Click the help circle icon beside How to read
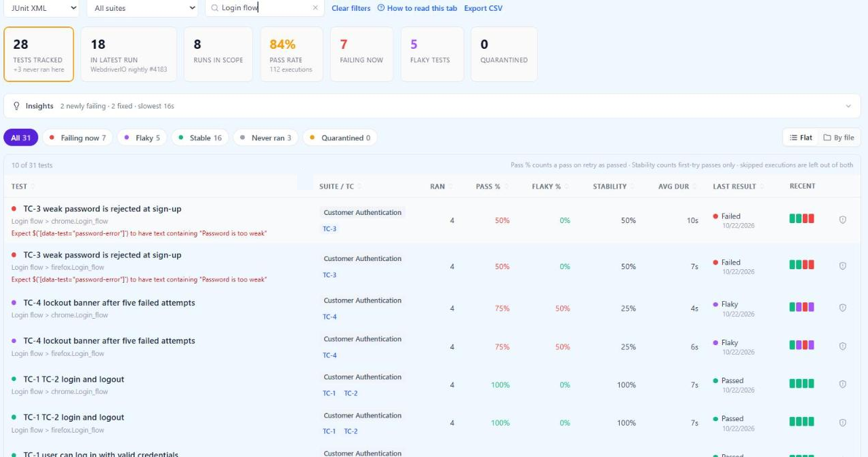Image resolution: width=868 pixels, height=457 pixels. (x=380, y=8)
